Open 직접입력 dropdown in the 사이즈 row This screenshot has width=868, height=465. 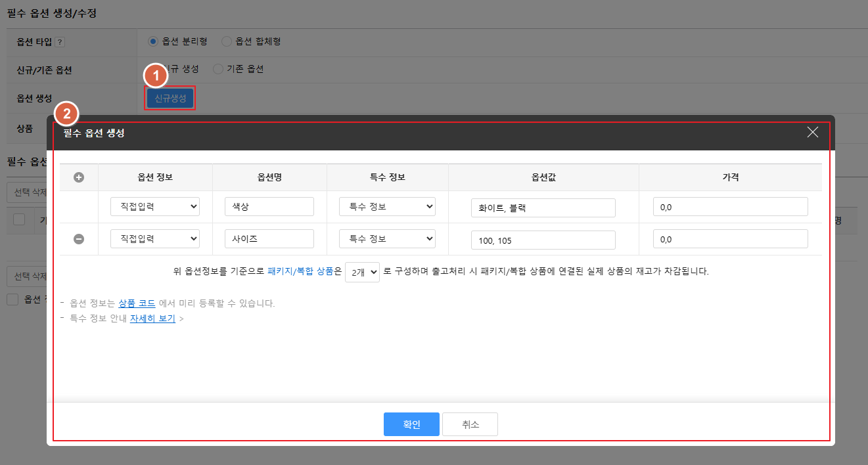click(155, 239)
